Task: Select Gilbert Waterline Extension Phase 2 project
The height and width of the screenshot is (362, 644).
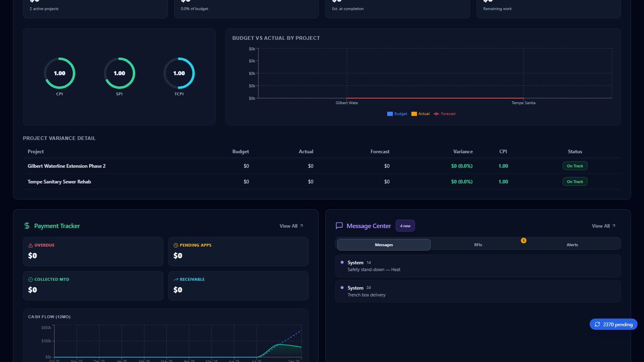Action: tap(67, 166)
